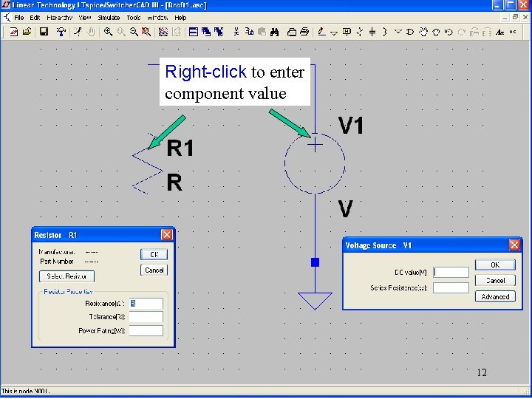Screen dimensions: 532x399
Task: Click the Autorange plot icon
Action: click(x=163, y=32)
